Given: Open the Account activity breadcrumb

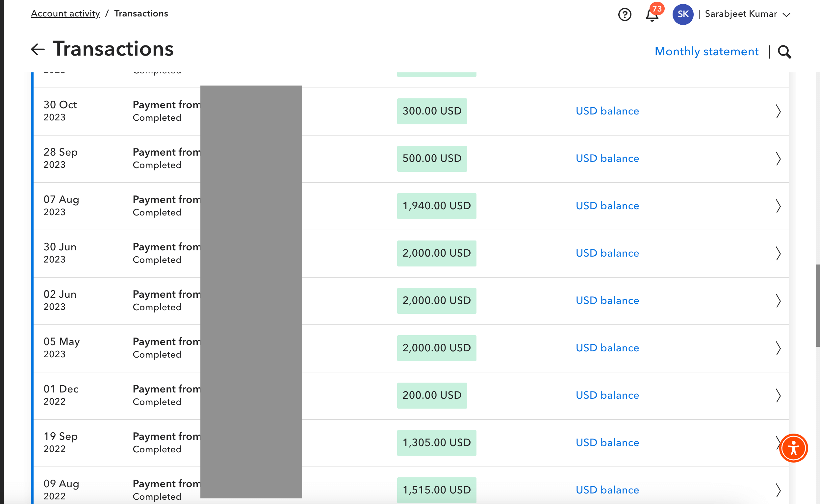Looking at the screenshot, I should (x=65, y=13).
